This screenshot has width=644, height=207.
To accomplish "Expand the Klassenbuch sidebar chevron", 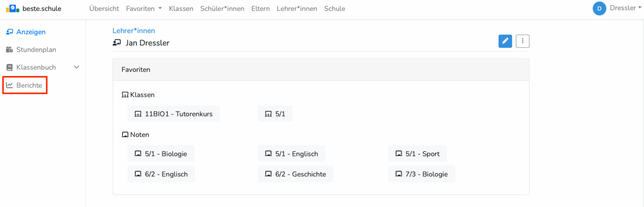I will point(76,67).
